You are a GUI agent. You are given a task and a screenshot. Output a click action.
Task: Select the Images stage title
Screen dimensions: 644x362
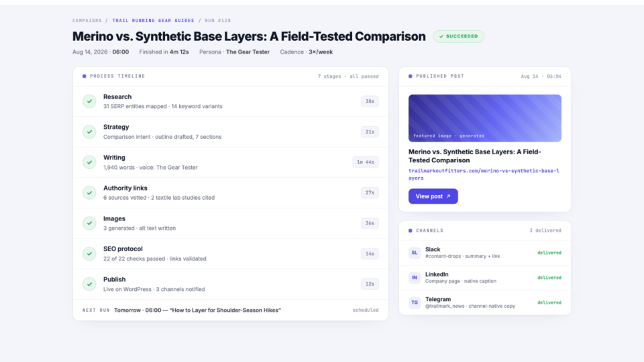(114, 219)
